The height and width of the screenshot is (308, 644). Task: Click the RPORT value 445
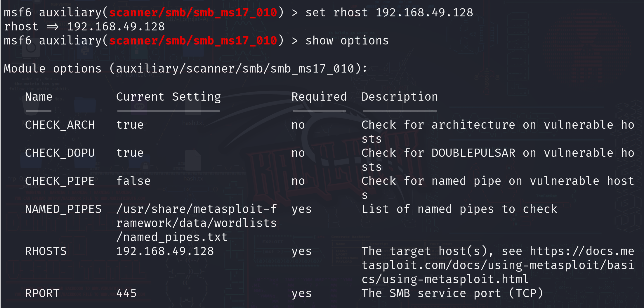click(126, 293)
